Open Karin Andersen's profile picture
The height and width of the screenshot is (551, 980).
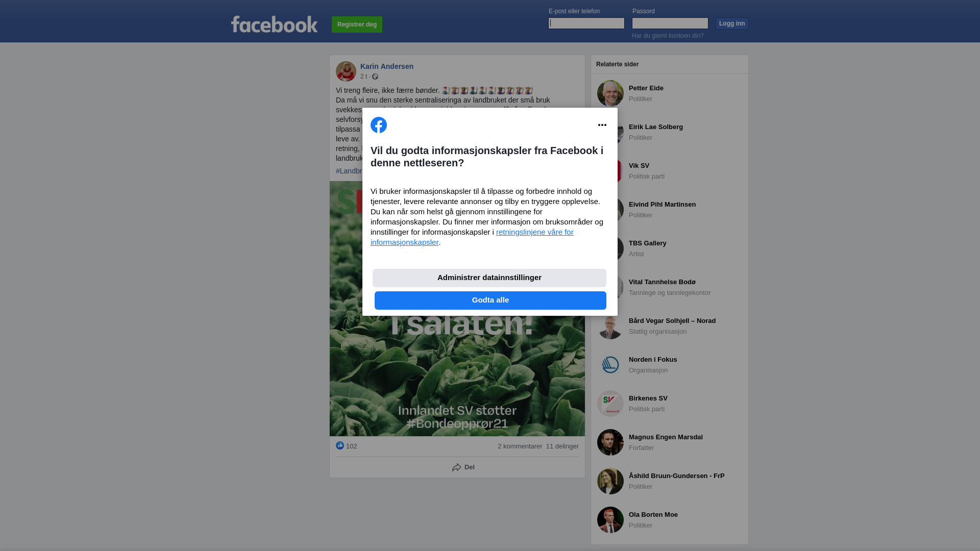pos(346,71)
